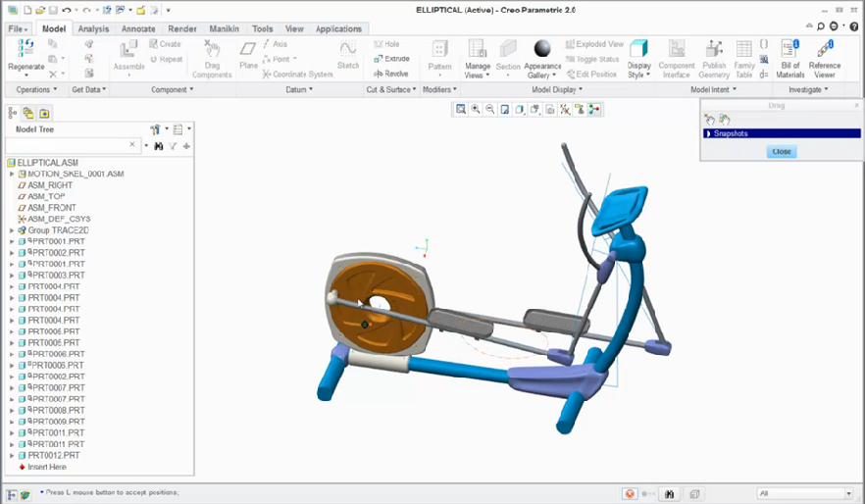Click the find binoculars in Model Tree
This screenshot has width=865, height=504.
[x=159, y=146]
